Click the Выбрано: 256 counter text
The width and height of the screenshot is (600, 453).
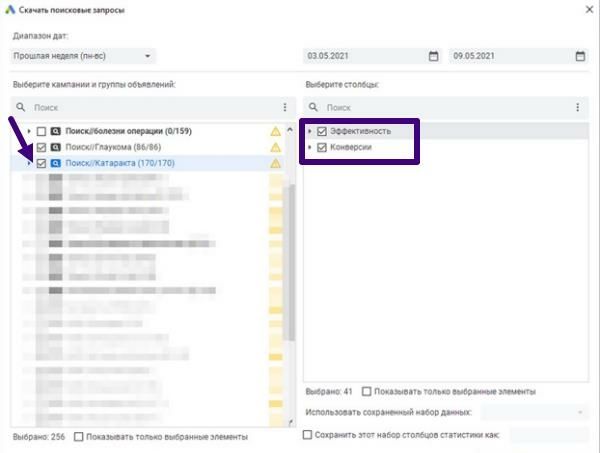pos(39,437)
